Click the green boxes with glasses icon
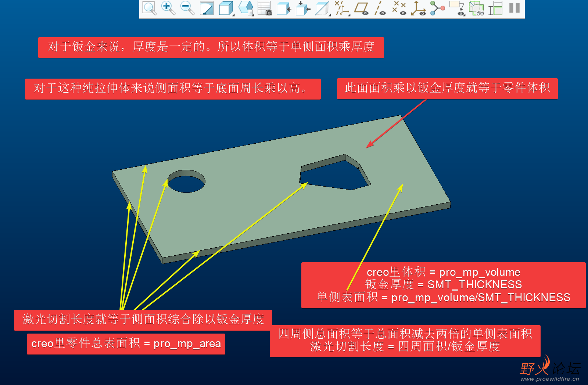This screenshot has height=385, width=588. click(476, 8)
